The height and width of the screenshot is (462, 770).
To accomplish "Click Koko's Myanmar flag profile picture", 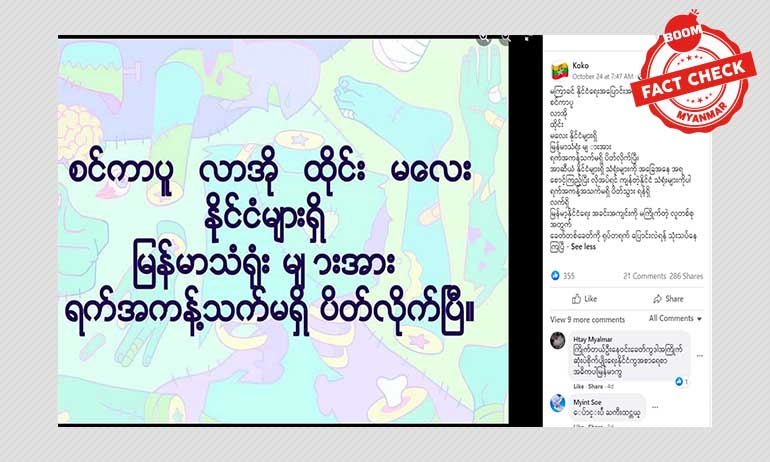I will [x=559, y=71].
